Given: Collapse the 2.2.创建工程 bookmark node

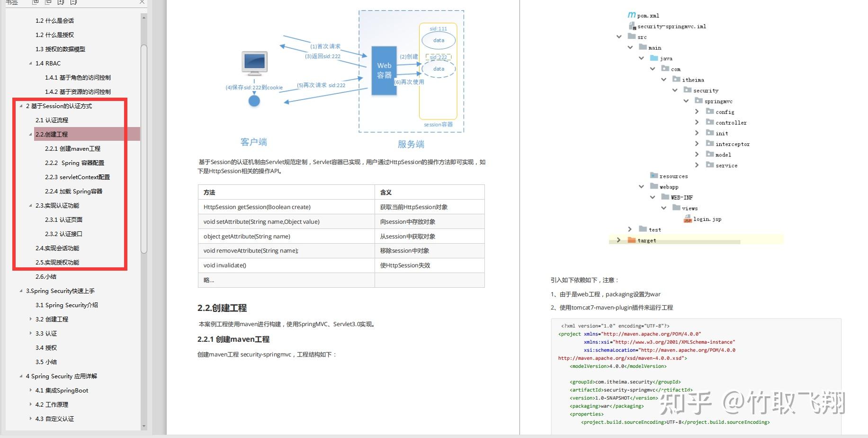Looking at the screenshot, I should click(31, 135).
